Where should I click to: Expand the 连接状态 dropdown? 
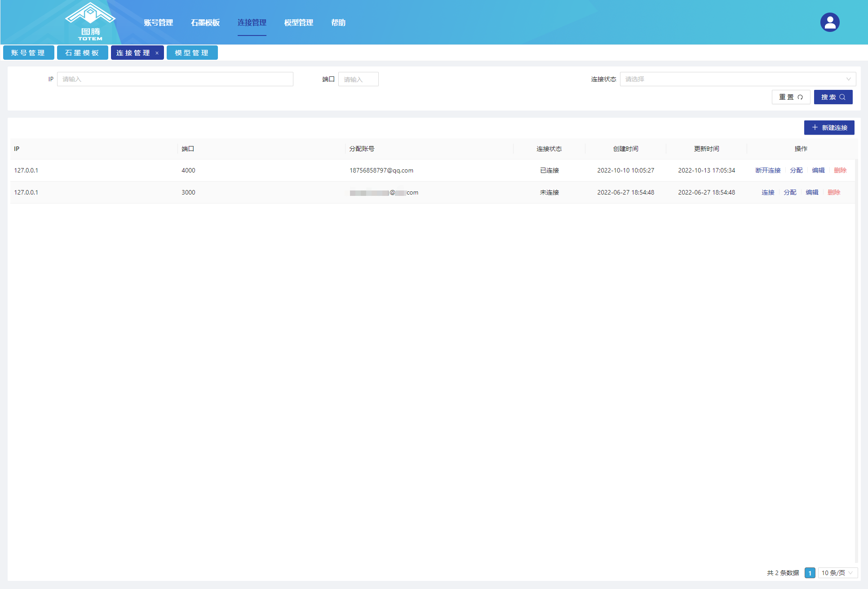click(738, 79)
